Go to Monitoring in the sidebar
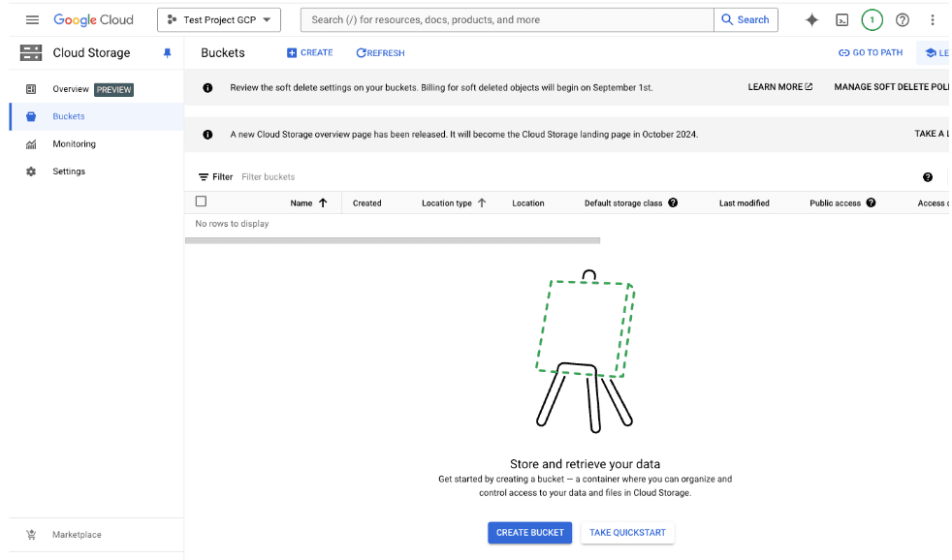Screen dimensions: 952x560 pyautogui.click(x=74, y=144)
